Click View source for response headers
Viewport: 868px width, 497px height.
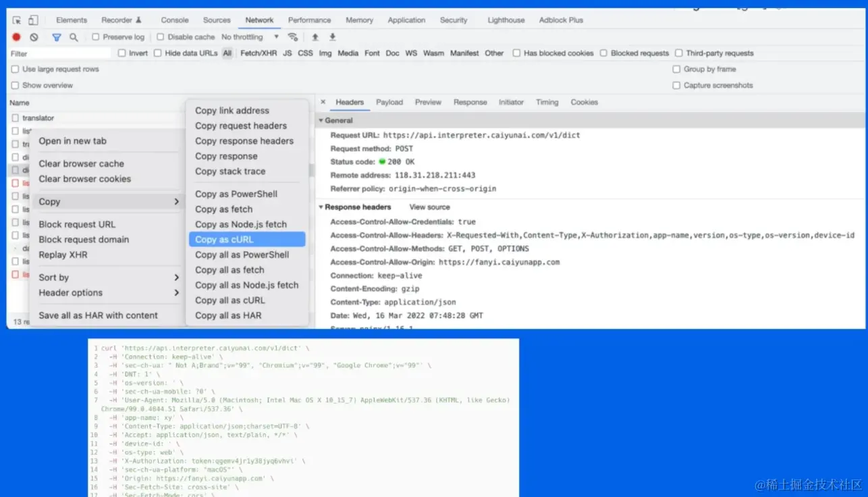click(x=429, y=207)
